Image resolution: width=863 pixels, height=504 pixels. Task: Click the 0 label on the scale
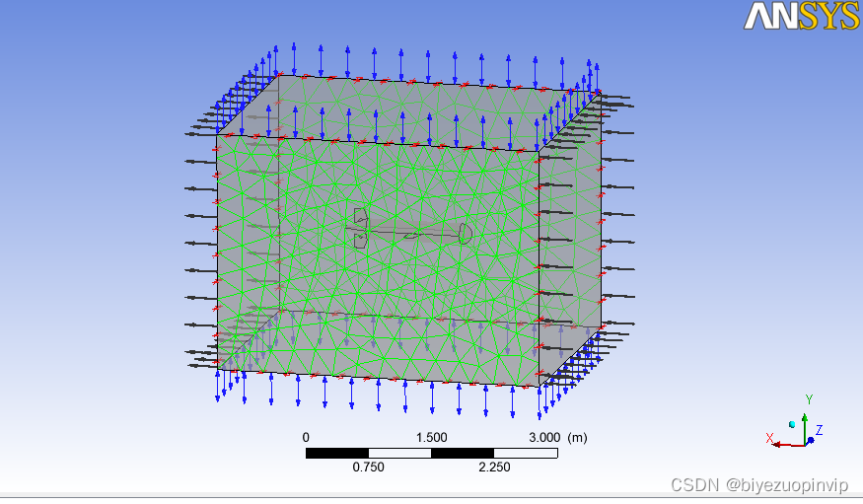(306, 437)
